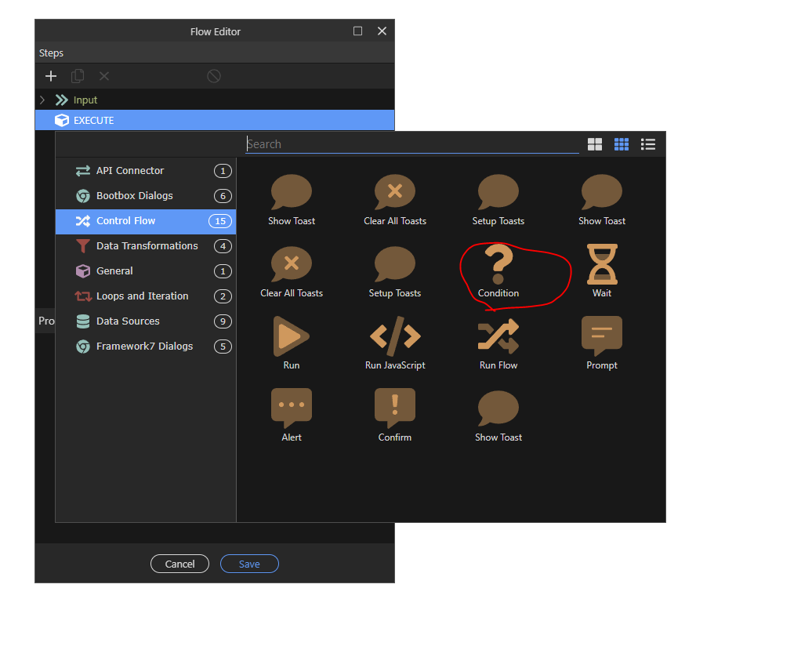Click the Search actions field
Screen dimensions: 812x646
pos(411,144)
